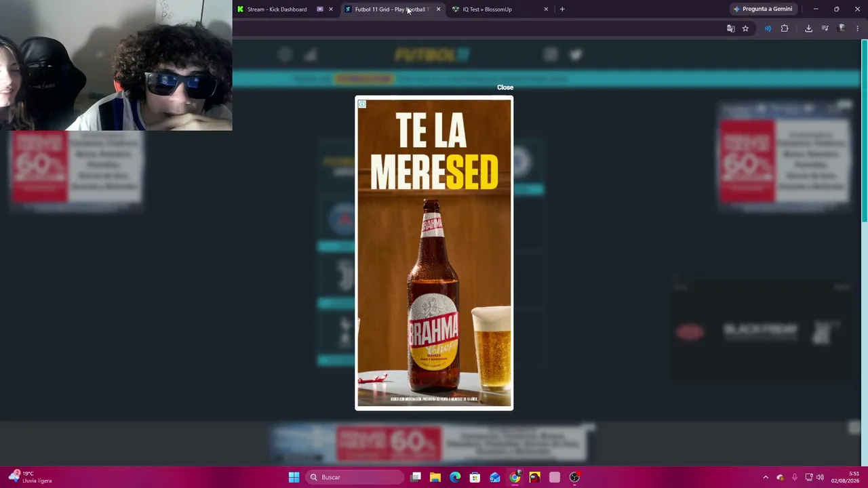
Task: Open a new browser tab
Action: tap(562, 9)
